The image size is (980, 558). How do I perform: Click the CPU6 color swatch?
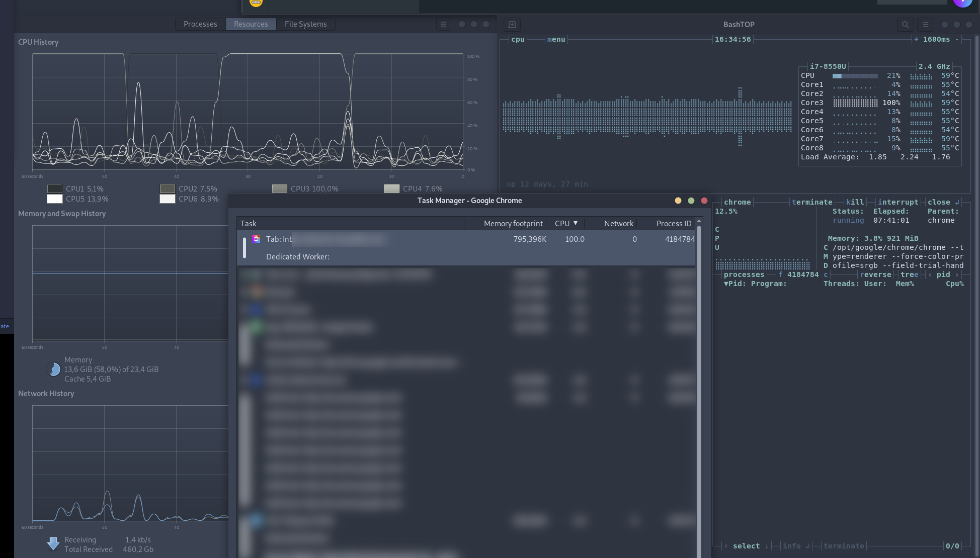[167, 199]
